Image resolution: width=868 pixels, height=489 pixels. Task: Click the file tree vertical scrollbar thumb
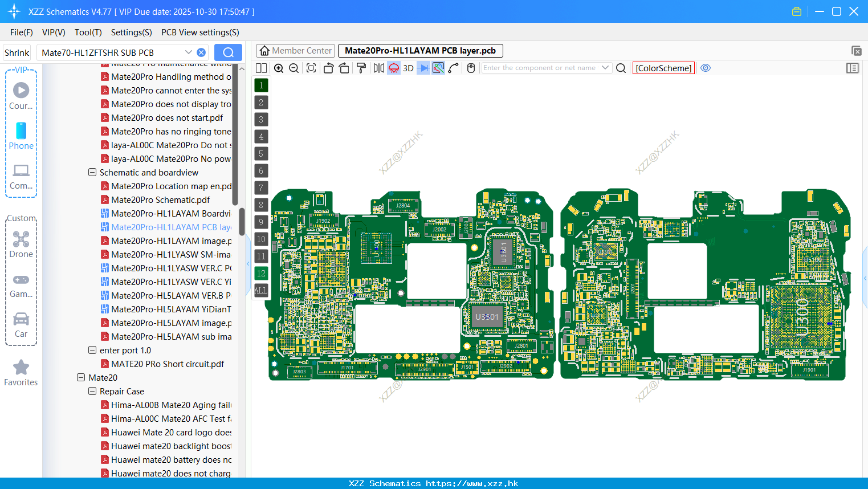[x=241, y=222]
